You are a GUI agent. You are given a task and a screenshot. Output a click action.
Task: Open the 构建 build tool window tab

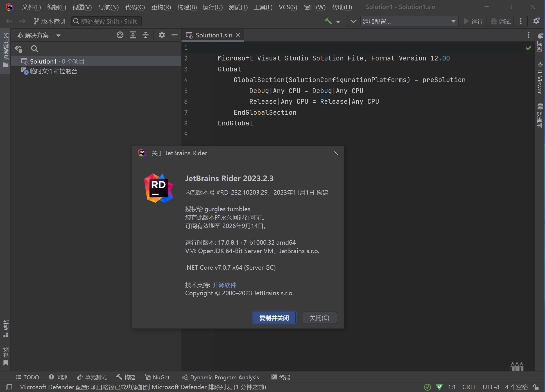pos(126,377)
